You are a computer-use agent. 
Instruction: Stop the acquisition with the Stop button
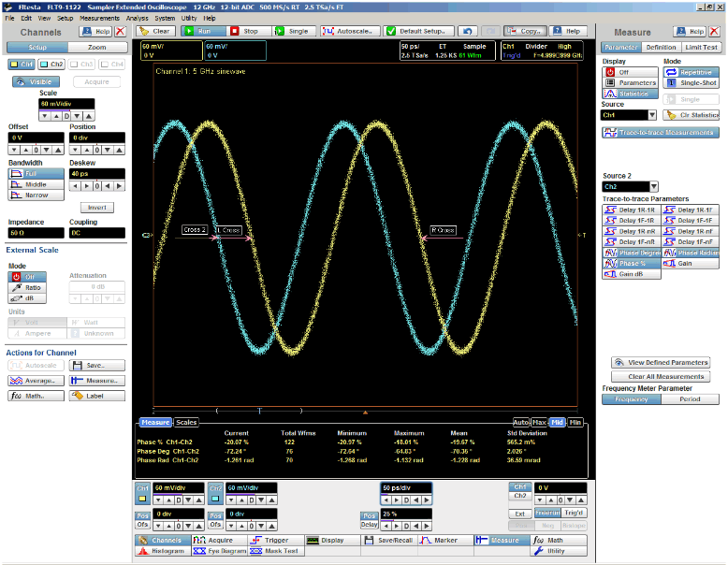(245, 31)
